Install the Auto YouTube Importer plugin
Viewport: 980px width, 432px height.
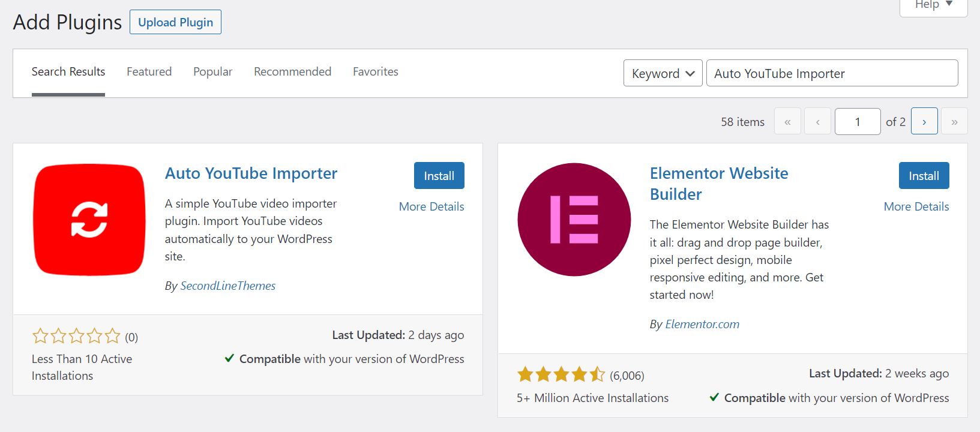pyautogui.click(x=439, y=176)
